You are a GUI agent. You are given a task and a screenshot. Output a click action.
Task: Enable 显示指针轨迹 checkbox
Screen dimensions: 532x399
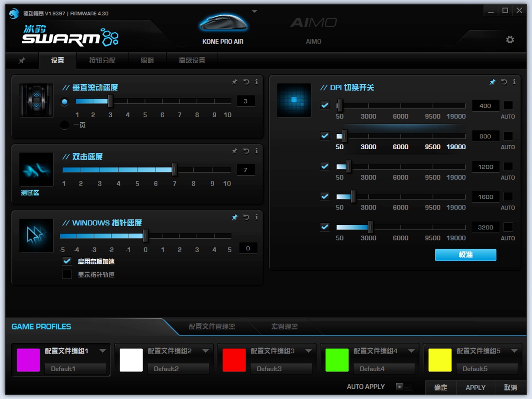point(67,275)
